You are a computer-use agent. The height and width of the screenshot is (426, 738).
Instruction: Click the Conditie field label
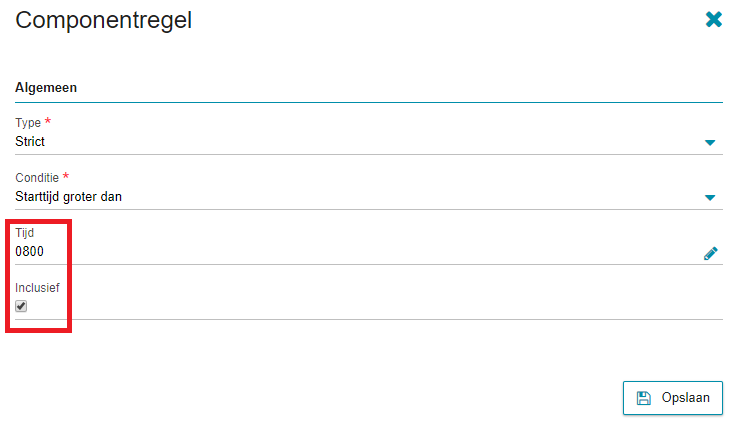37,177
